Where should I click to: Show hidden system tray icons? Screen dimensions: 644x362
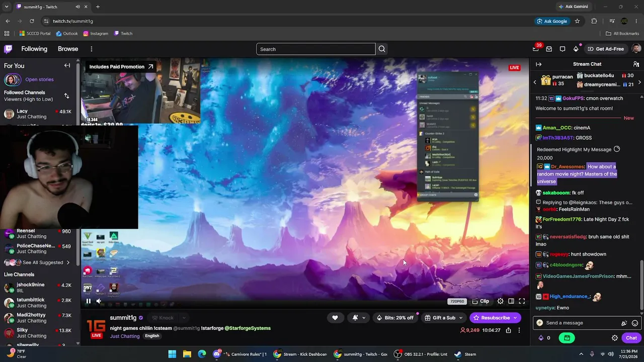pyautogui.click(x=581, y=354)
